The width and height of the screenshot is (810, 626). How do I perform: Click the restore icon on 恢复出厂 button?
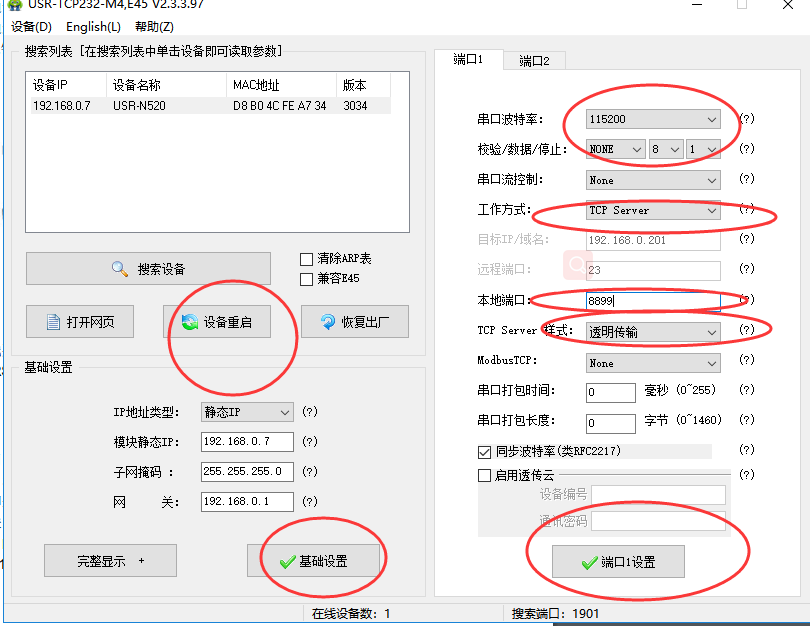point(328,322)
